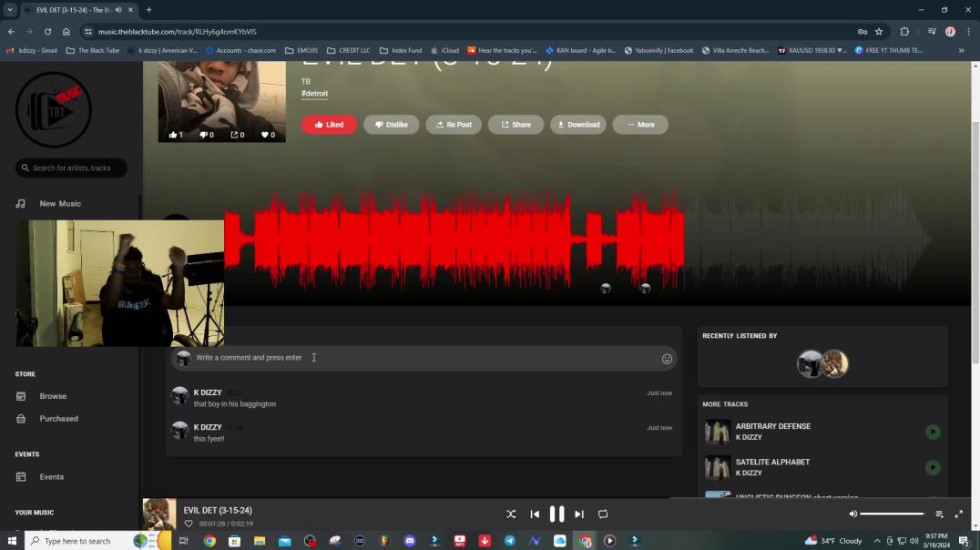Select the New Music icon in sidebar
The width and height of the screenshot is (980, 550).
20,203
